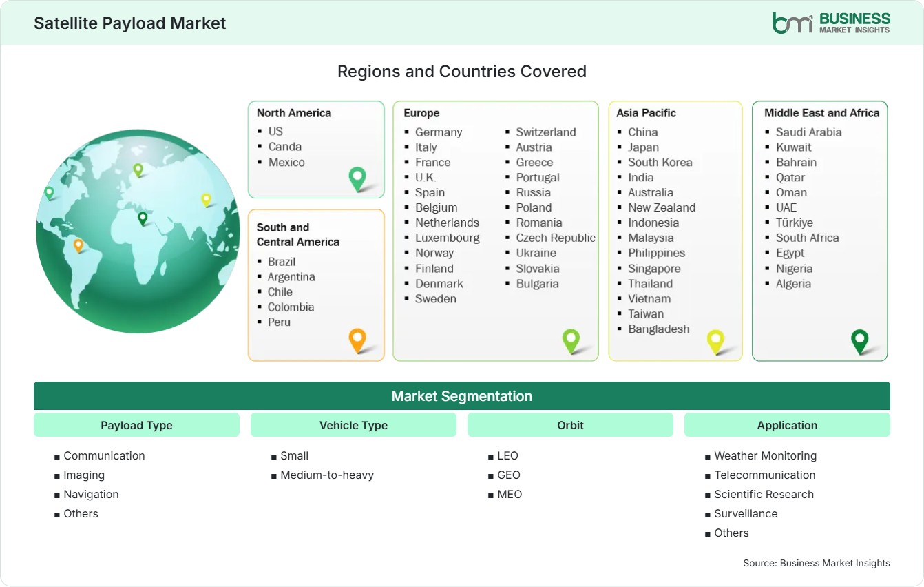Image resolution: width=924 pixels, height=587 pixels.
Task: Click the Satellite Payload Market title
Action: tap(130, 23)
